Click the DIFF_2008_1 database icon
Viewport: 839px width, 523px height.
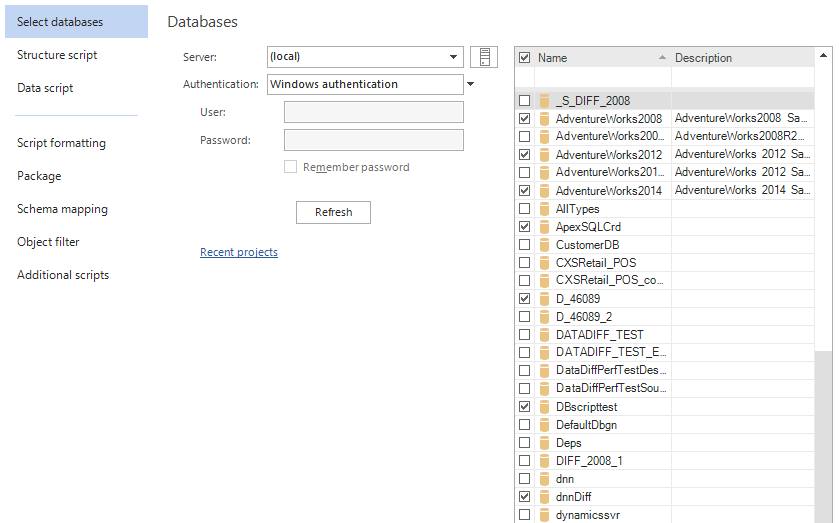pos(544,461)
